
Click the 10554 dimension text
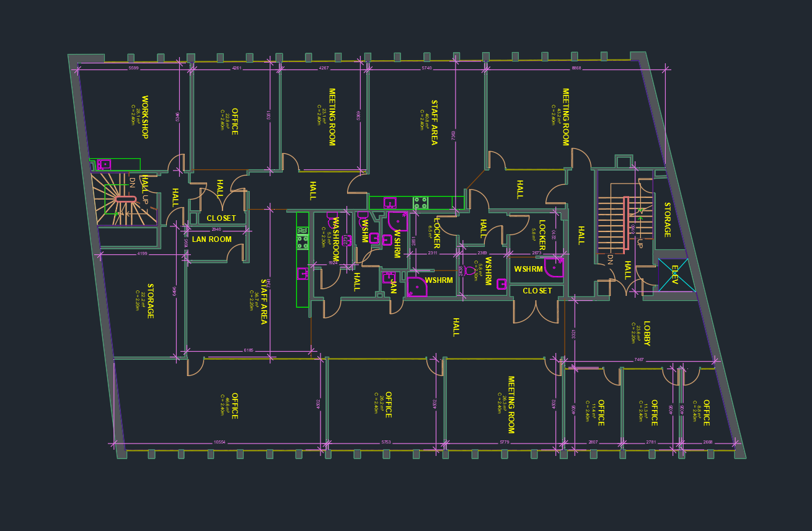(x=219, y=442)
